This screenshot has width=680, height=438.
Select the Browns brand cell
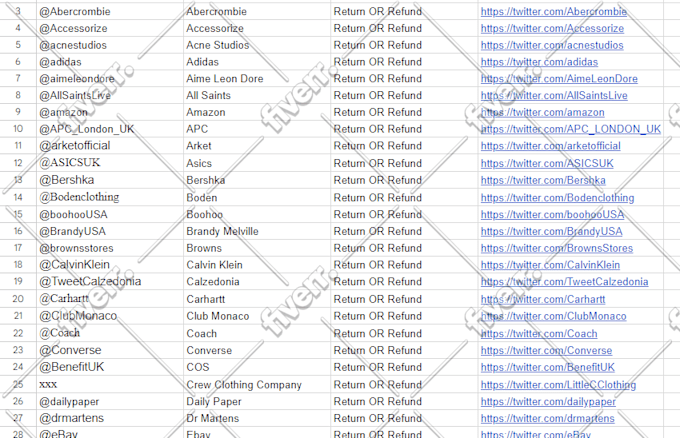pyautogui.click(x=257, y=248)
